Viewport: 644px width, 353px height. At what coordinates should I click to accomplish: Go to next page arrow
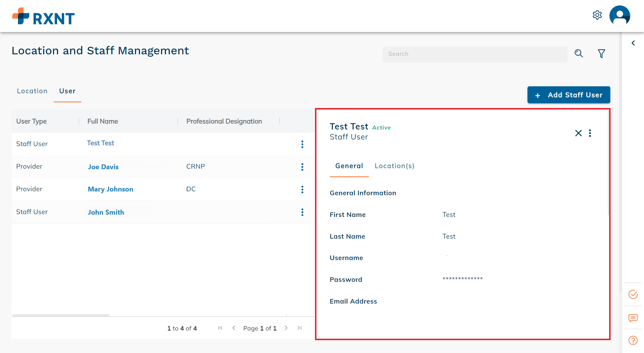[x=286, y=328]
